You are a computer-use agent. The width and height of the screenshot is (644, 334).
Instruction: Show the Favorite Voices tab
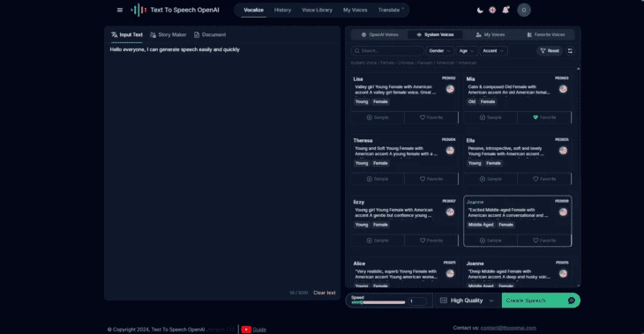[x=545, y=35]
